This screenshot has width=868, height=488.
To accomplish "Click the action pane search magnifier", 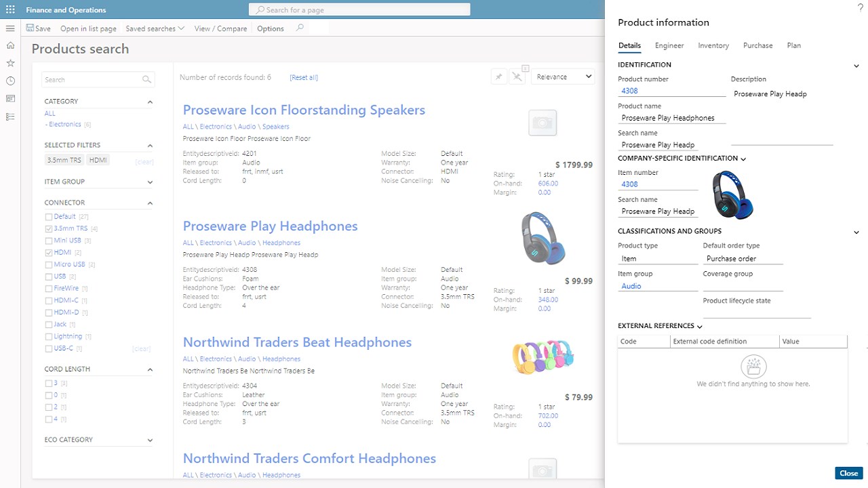I will point(300,28).
